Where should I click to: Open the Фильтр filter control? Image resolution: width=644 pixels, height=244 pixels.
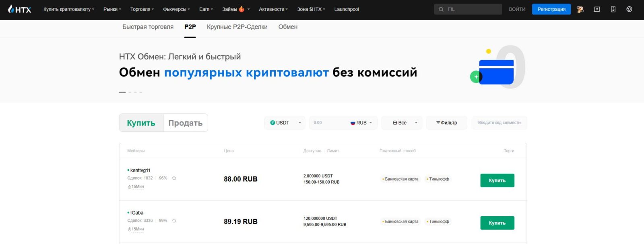click(x=447, y=123)
